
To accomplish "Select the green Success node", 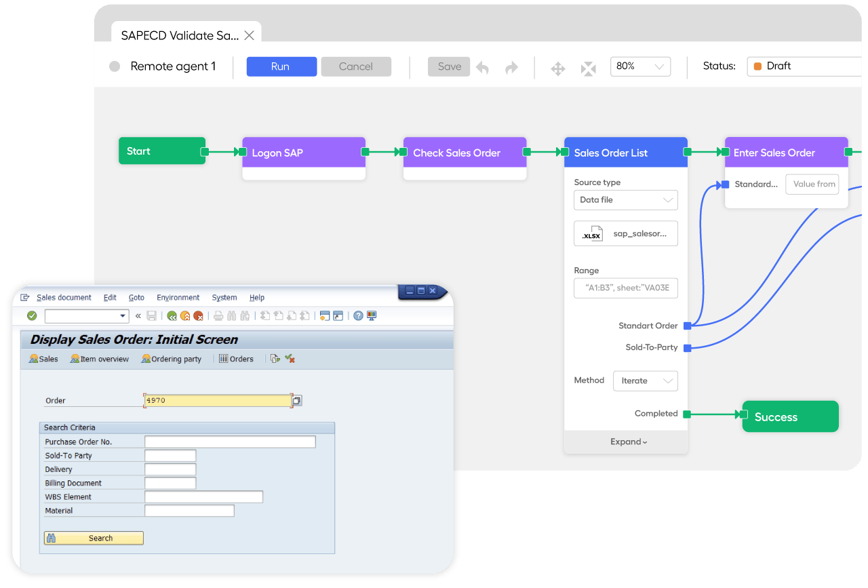I will coord(791,416).
